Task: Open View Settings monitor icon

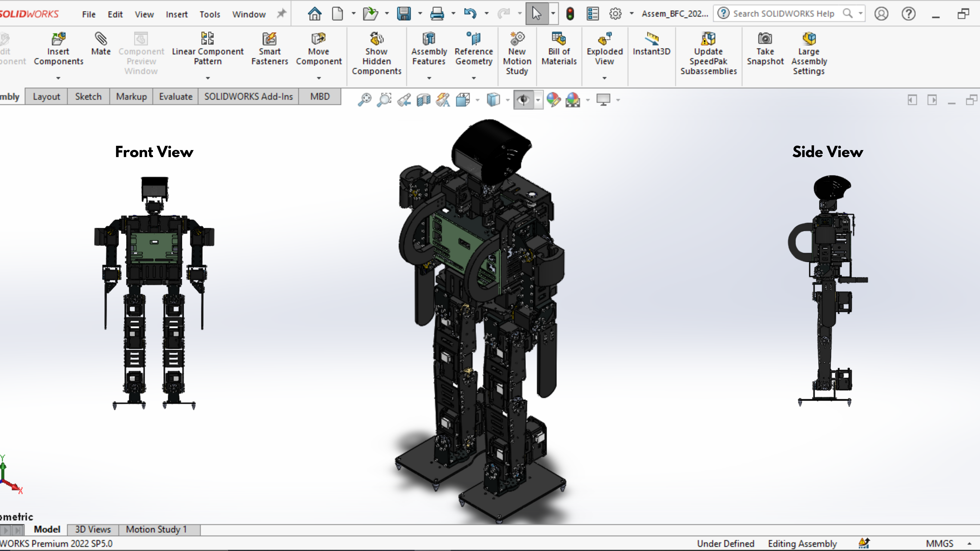Action: coord(603,100)
